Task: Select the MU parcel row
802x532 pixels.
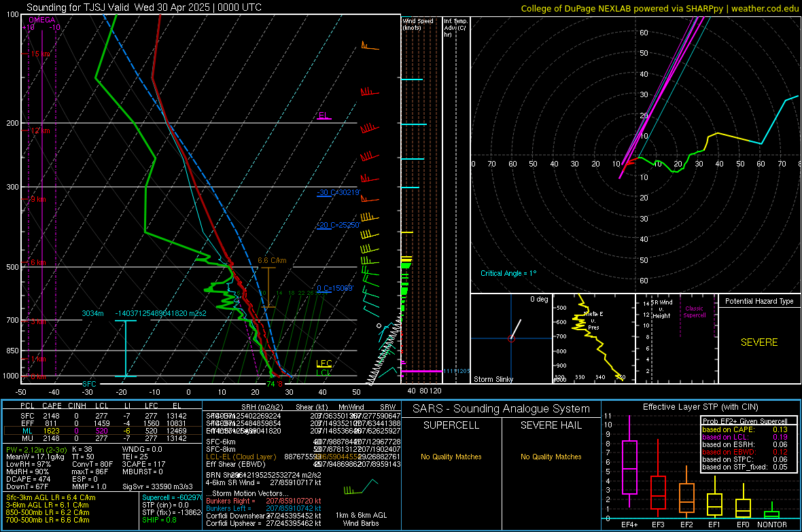Action: pyautogui.click(x=103, y=438)
